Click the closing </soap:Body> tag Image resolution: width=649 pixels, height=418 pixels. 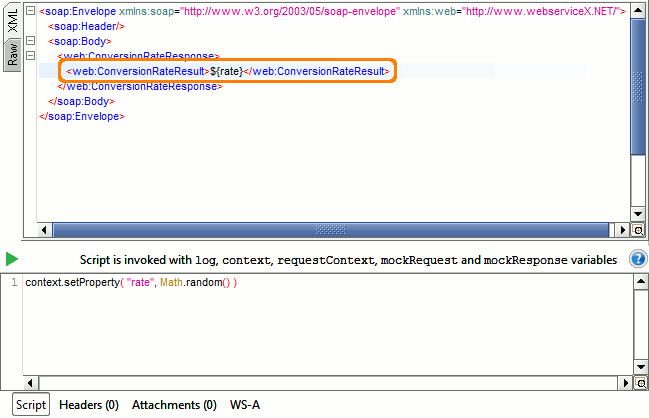[x=81, y=101]
